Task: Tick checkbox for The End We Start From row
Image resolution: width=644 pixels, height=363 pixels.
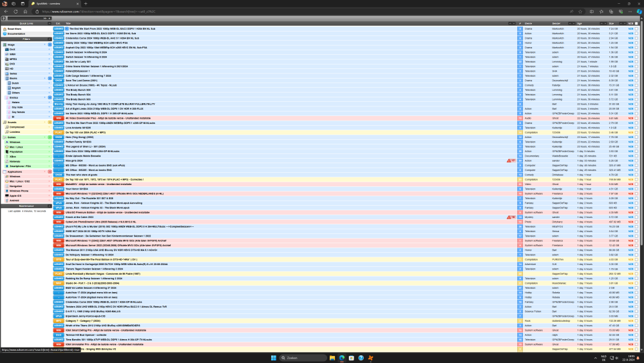Action: (637, 29)
